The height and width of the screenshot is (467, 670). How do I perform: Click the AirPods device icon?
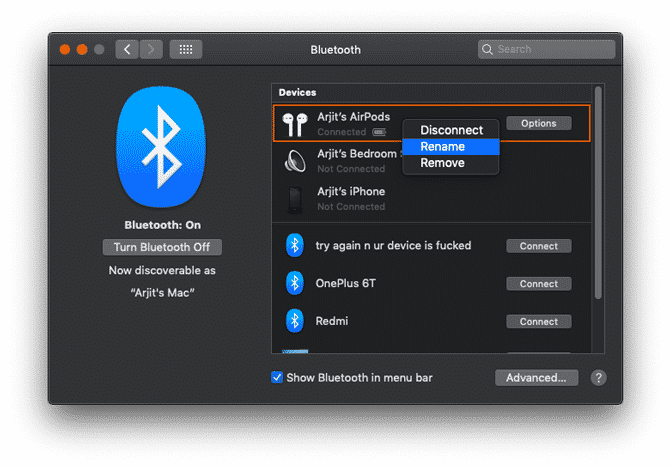pos(295,124)
